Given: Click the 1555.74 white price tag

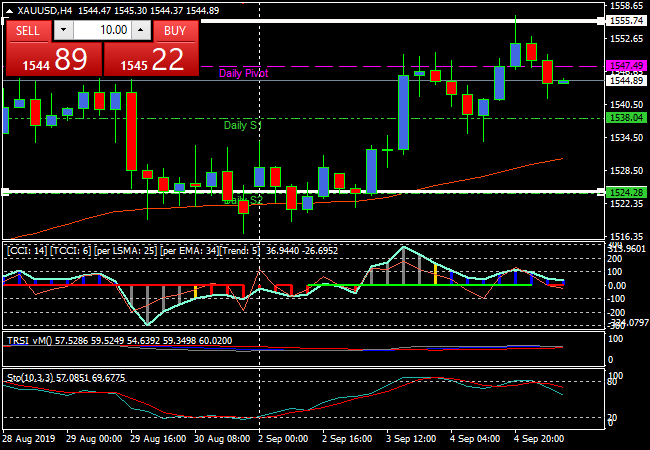Looking at the screenshot, I should [x=625, y=20].
